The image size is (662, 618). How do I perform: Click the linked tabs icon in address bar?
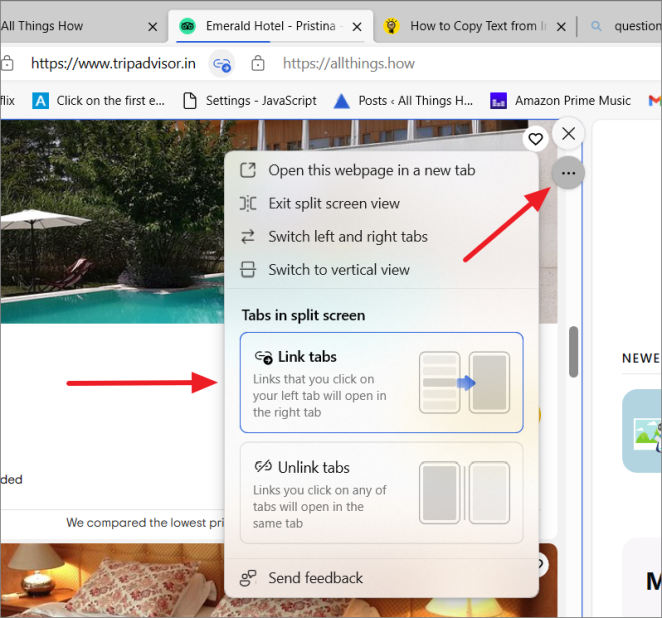coord(222,64)
